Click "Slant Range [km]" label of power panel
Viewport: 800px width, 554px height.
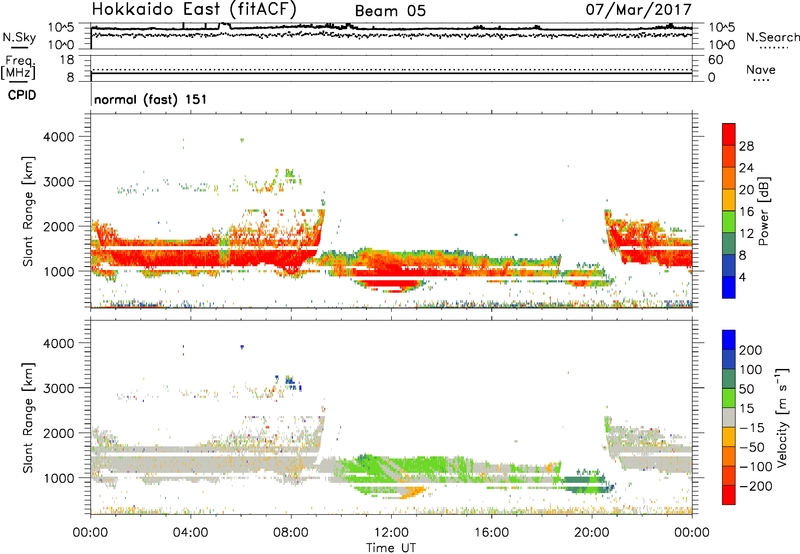(28, 211)
